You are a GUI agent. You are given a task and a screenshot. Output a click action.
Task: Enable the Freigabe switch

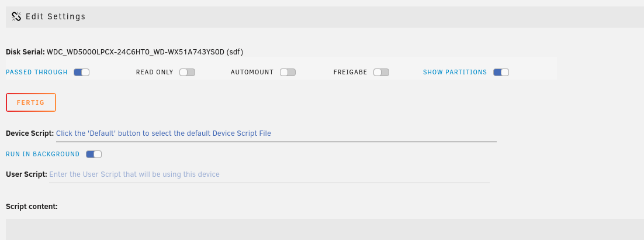tap(381, 73)
